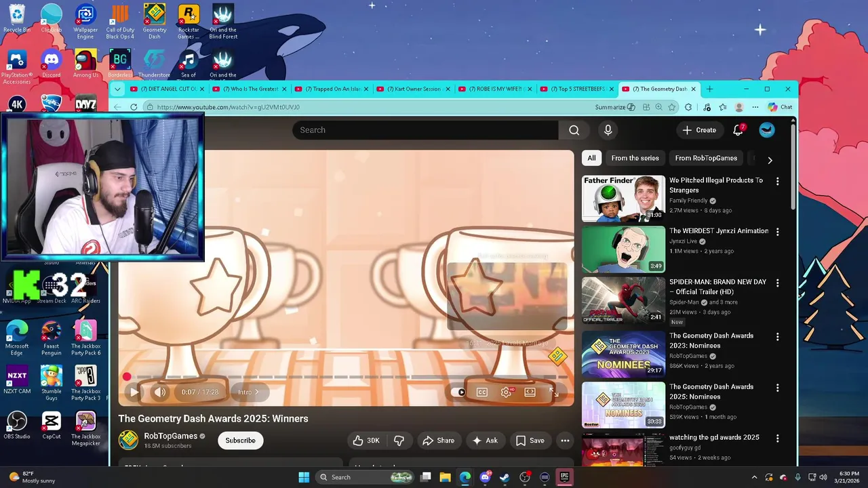The image size is (868, 488).
Task: Subscribe to the RobTopGames channel
Action: tap(240, 441)
